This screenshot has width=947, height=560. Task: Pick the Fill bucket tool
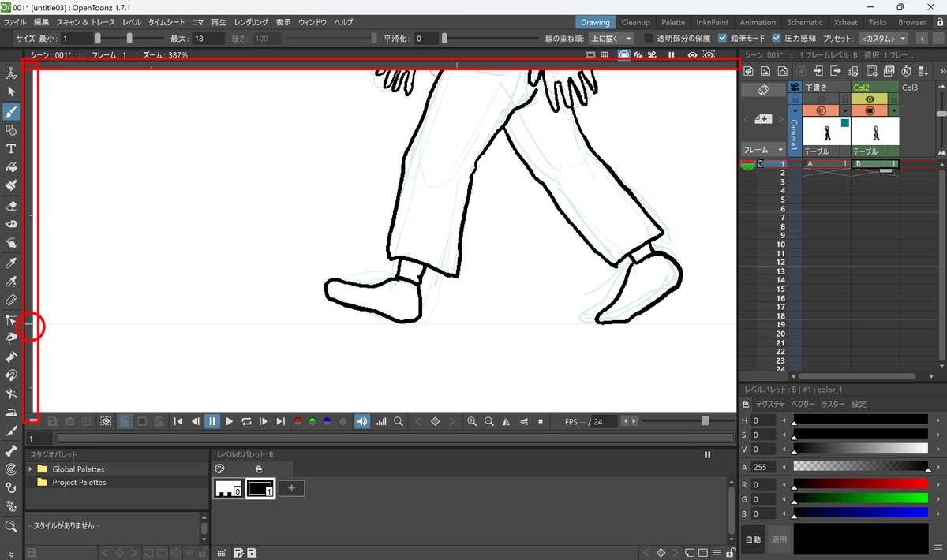coord(11,168)
